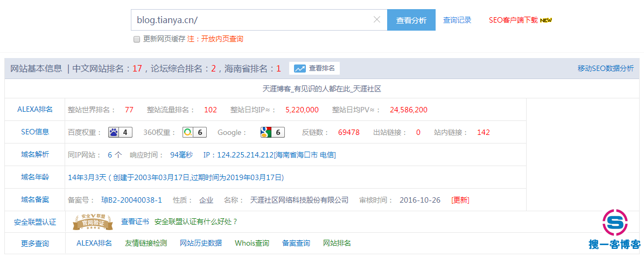Select ALEXA排名 in the bottom 更多查询 row
This screenshot has width=644, height=258.
pyautogui.click(x=94, y=243)
